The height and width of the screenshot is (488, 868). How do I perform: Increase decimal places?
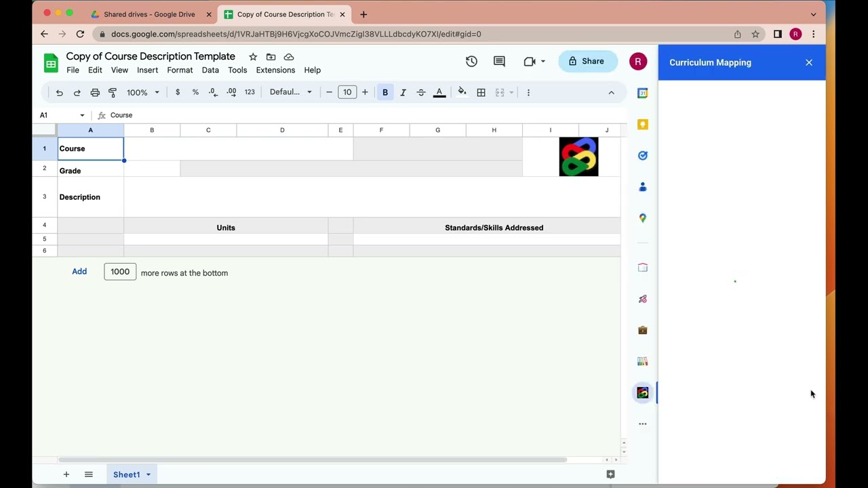tap(231, 92)
